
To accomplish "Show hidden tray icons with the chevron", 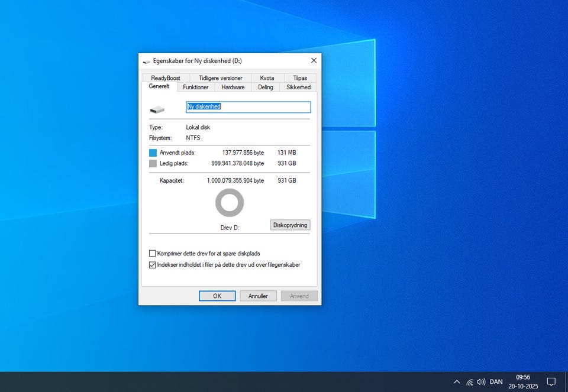I will pos(456,382).
